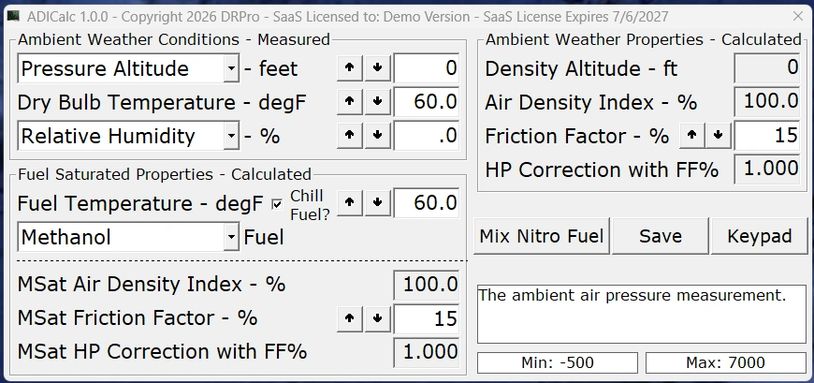Click the Mix Nitro Fuel button
Image resolution: width=814 pixels, height=383 pixels.
tap(541, 236)
